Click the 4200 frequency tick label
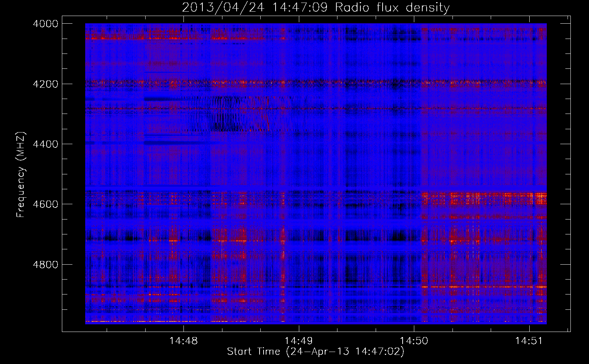The image size is (589, 364). coord(46,84)
